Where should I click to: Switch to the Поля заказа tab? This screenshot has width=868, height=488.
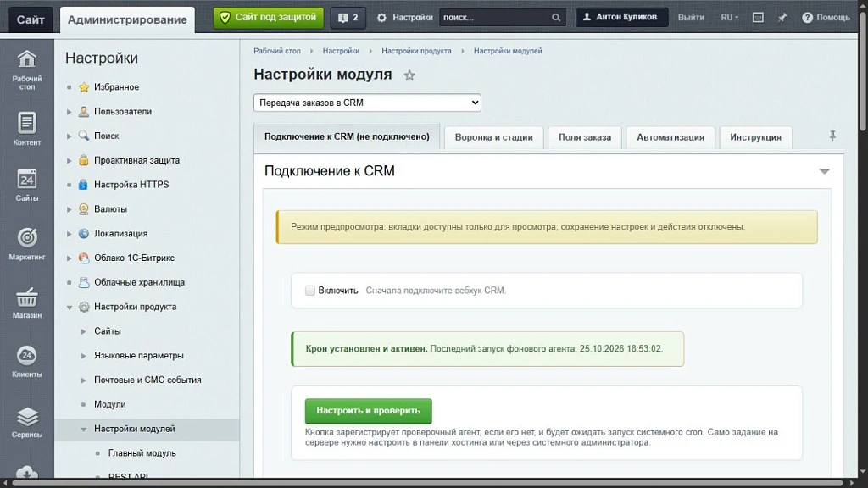click(585, 137)
